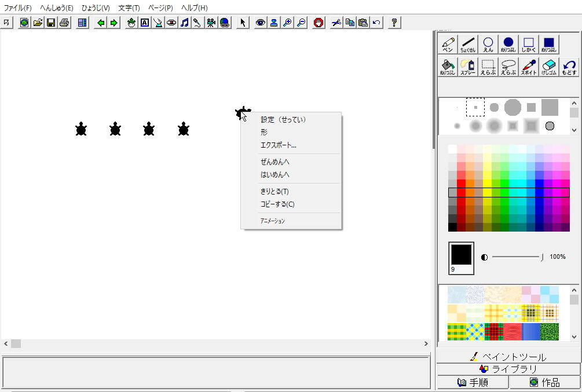Open the ひょうじ(V) menu
This screenshot has width=582, height=392.
point(96,8)
